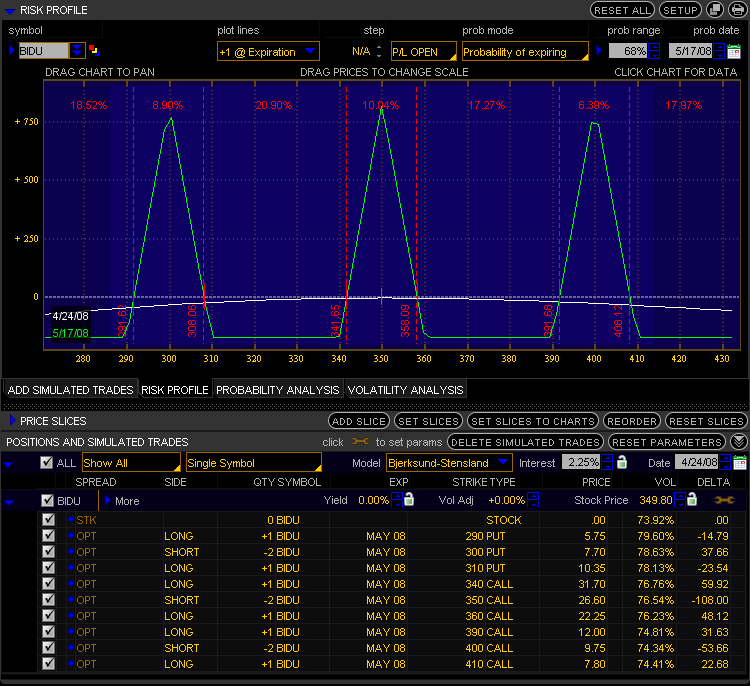The image size is (750, 686).
Task: Toggle the Interest rate lock icon
Action: tap(622, 462)
